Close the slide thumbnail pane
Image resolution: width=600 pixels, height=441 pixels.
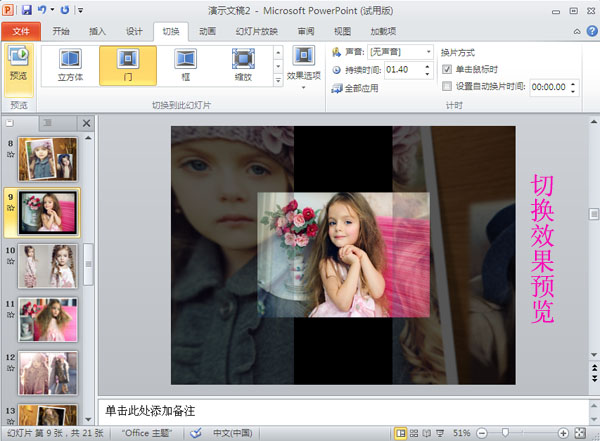[86, 124]
